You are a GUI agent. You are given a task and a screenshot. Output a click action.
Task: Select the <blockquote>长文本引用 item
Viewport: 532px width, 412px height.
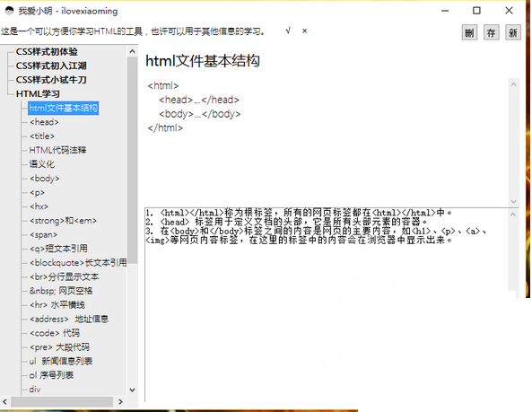pos(78,263)
